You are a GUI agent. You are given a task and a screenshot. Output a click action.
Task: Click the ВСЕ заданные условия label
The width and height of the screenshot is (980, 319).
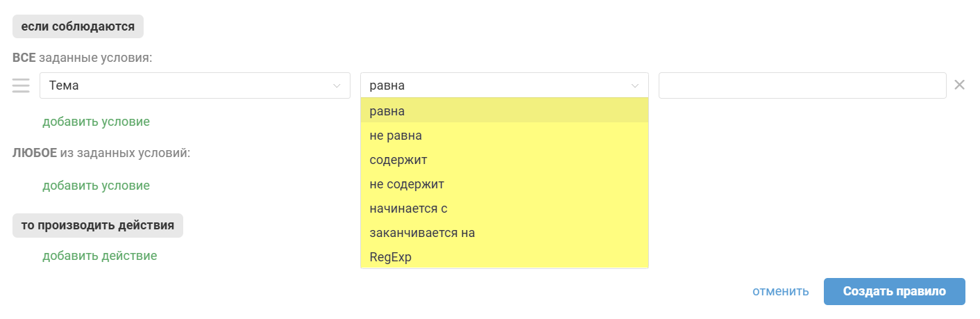click(82, 58)
